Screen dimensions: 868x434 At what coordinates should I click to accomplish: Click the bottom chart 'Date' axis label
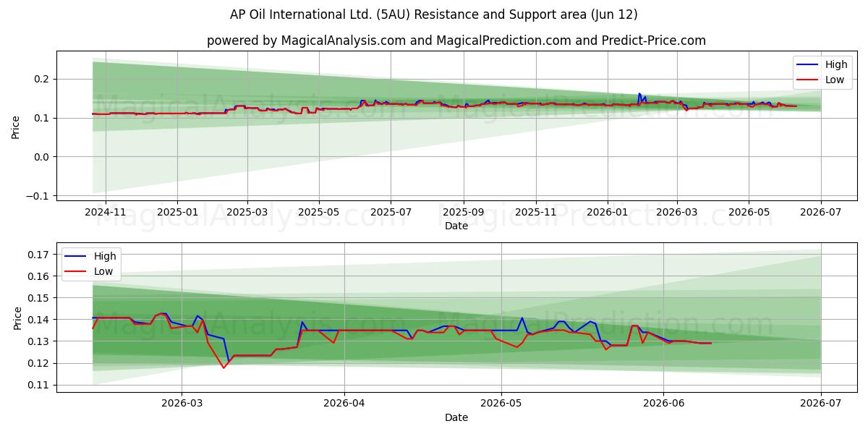[456, 417]
